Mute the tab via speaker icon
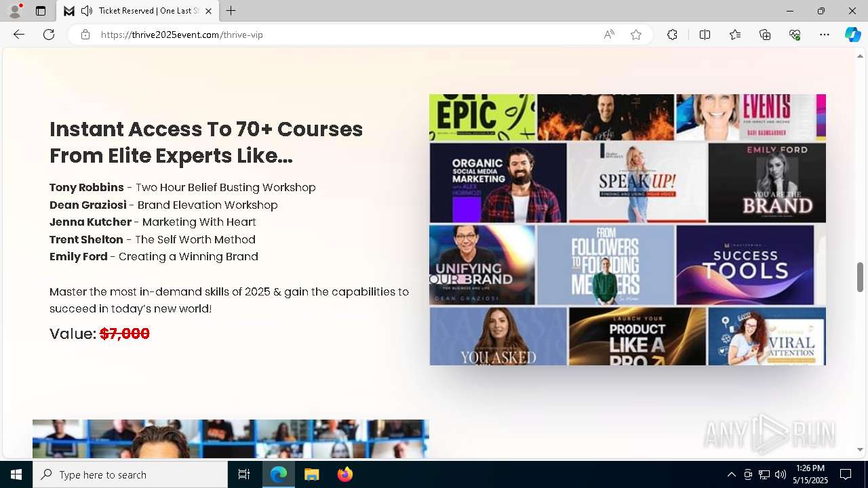The width and height of the screenshot is (868, 488). (87, 11)
